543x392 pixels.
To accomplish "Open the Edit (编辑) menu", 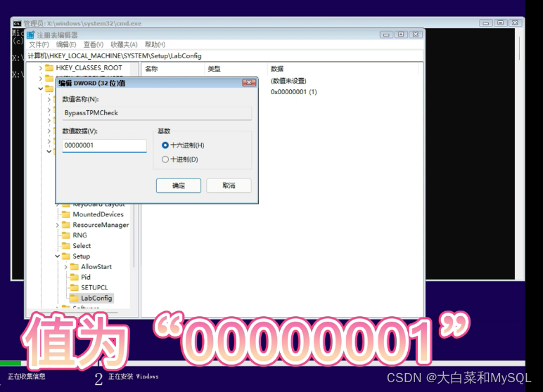I will click(66, 45).
